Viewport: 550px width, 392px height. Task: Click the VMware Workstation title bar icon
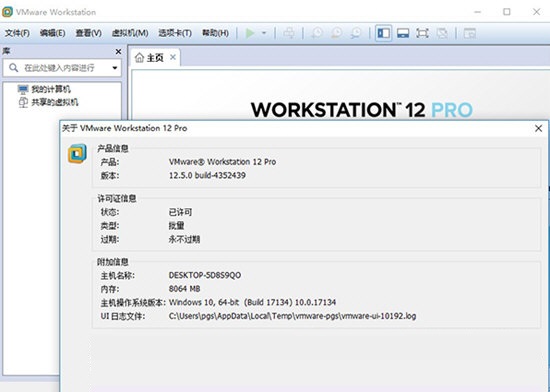coord(7,12)
